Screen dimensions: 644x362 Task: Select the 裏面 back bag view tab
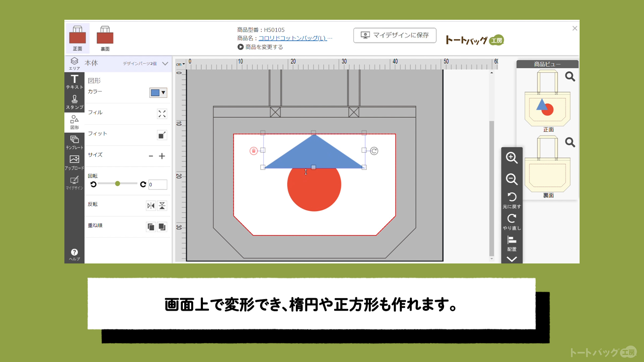(x=105, y=38)
